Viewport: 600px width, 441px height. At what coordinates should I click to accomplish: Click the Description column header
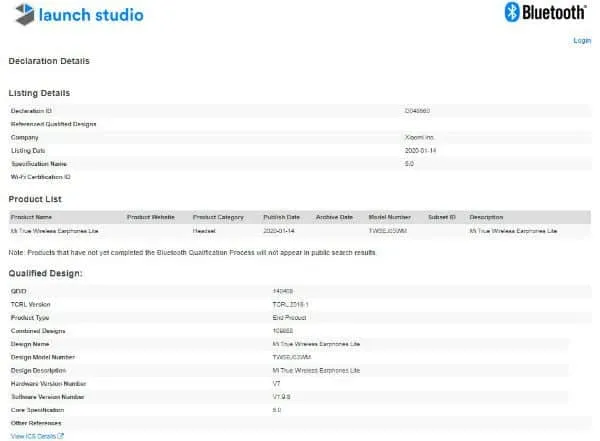[486, 217]
